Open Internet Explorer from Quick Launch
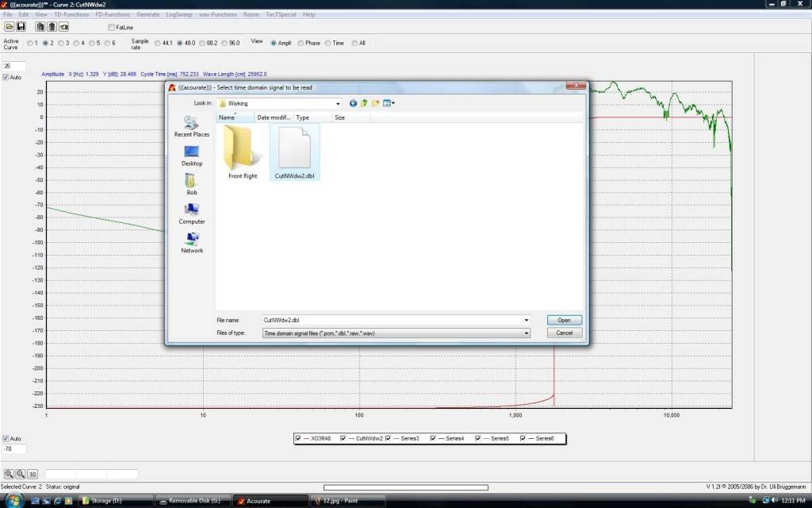Image resolution: width=812 pixels, height=508 pixels. (57, 501)
